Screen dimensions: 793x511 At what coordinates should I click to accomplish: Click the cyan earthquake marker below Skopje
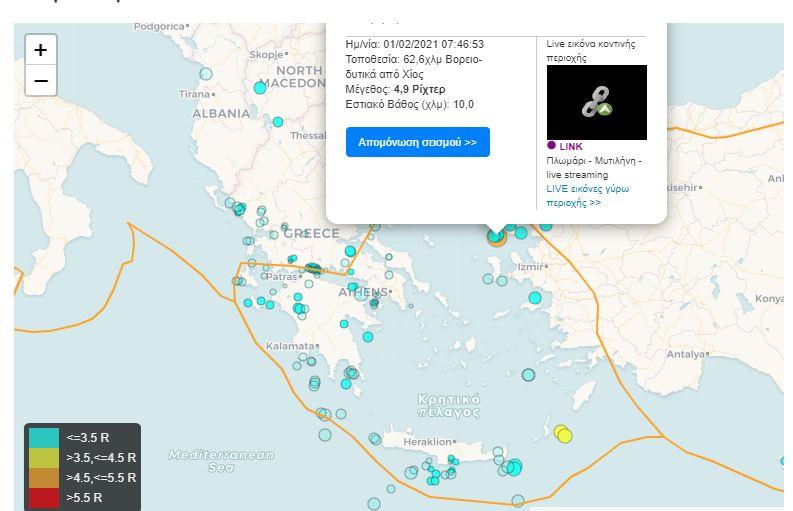pyautogui.click(x=260, y=88)
